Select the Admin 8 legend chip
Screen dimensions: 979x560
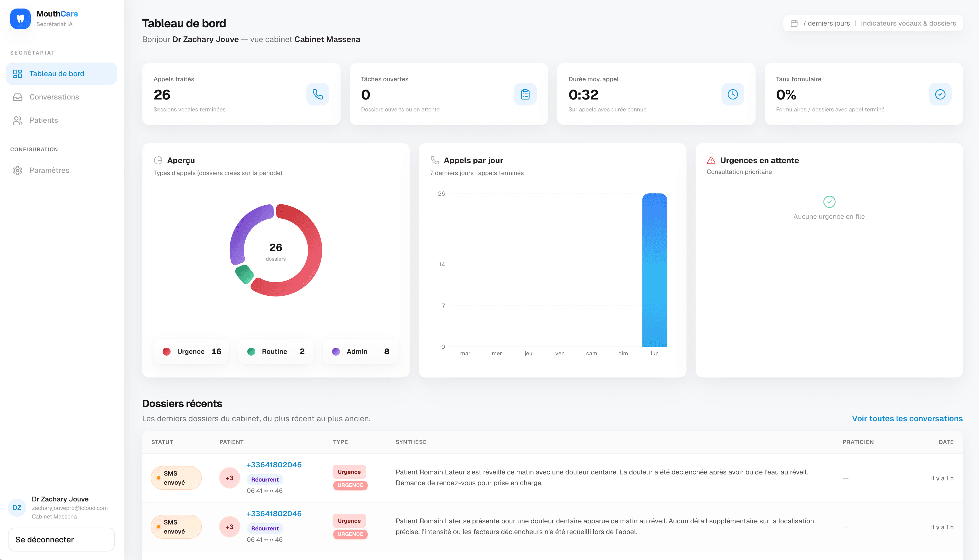[x=361, y=352]
